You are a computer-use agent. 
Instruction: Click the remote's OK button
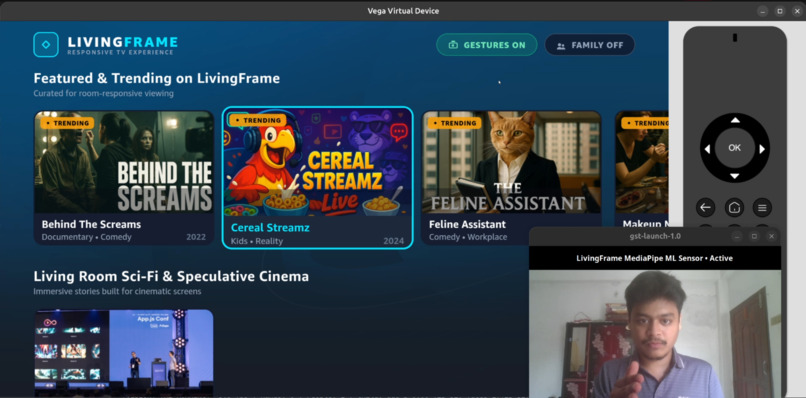735,148
